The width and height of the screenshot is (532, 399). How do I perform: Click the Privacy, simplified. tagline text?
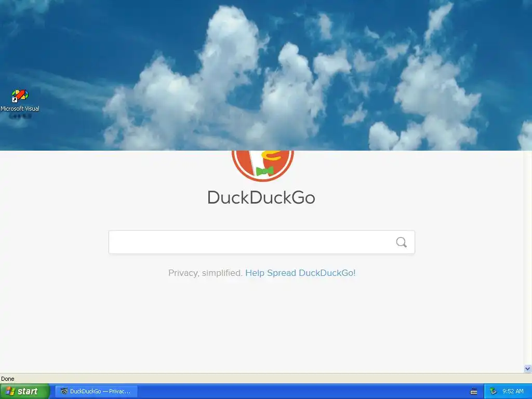pyautogui.click(x=205, y=273)
